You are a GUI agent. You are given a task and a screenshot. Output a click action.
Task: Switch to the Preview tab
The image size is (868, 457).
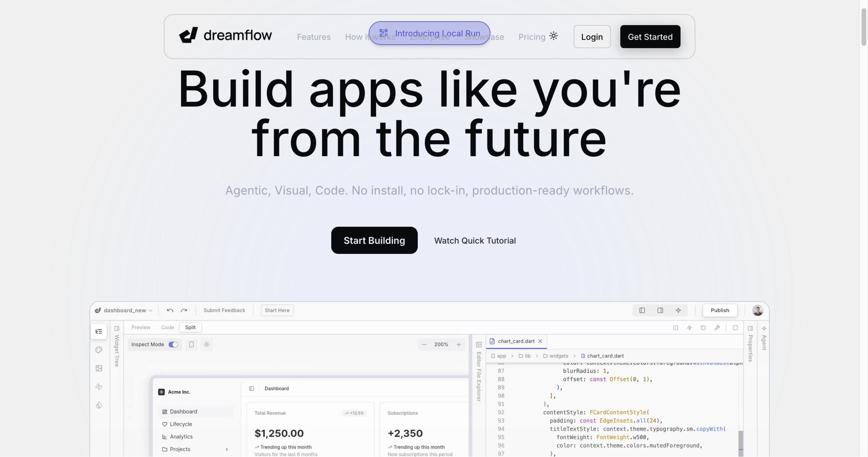tap(140, 327)
